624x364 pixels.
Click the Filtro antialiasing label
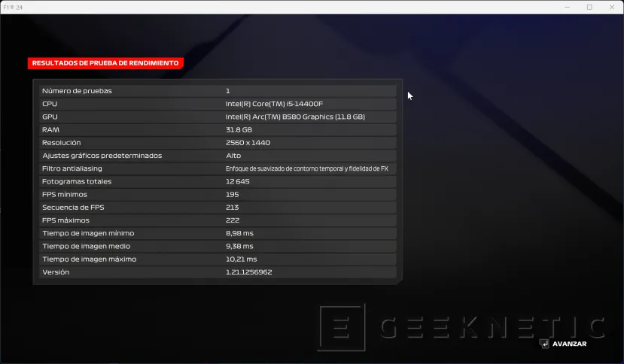click(72, 168)
